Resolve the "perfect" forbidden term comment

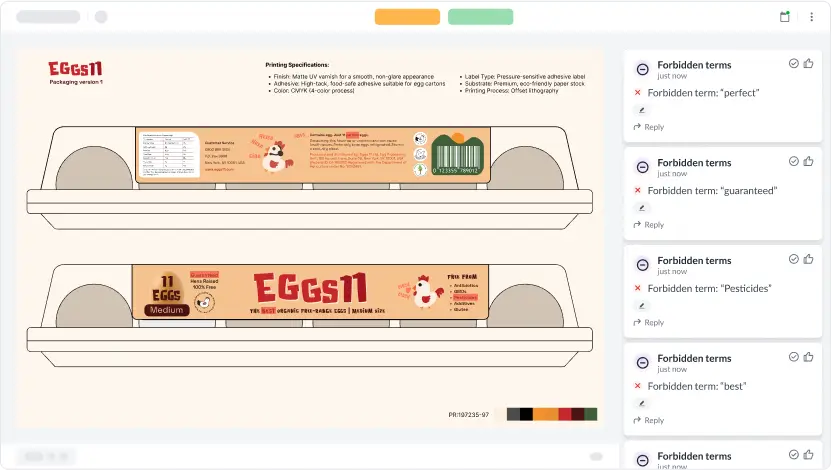point(794,63)
